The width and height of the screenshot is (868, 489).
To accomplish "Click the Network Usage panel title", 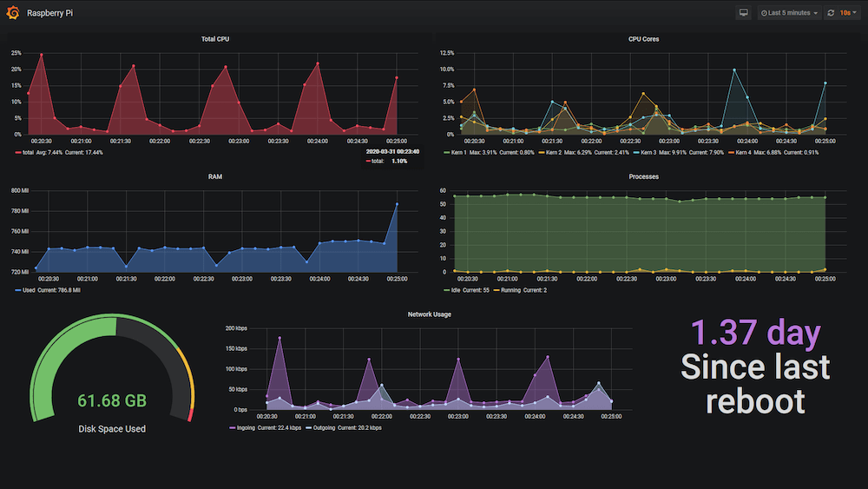I will pyautogui.click(x=430, y=314).
